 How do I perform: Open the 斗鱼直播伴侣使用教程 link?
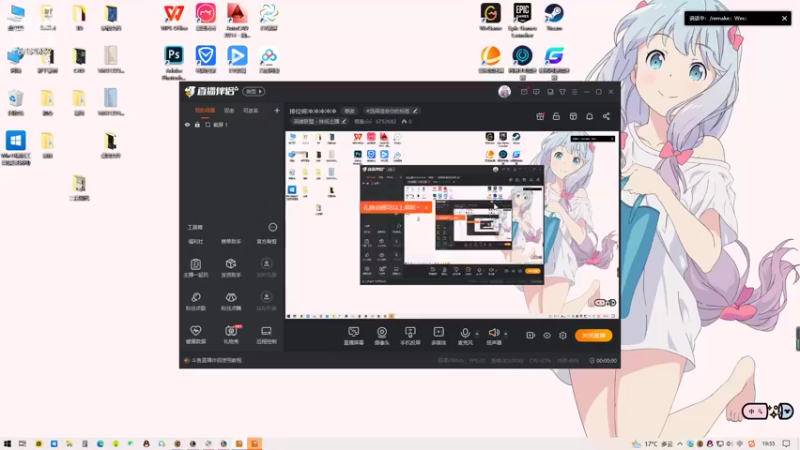(217, 360)
